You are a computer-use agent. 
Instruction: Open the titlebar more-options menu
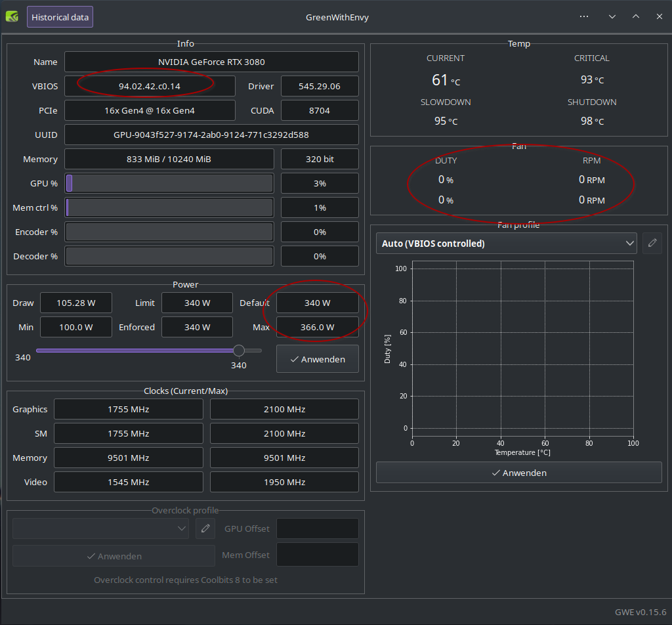coord(583,16)
